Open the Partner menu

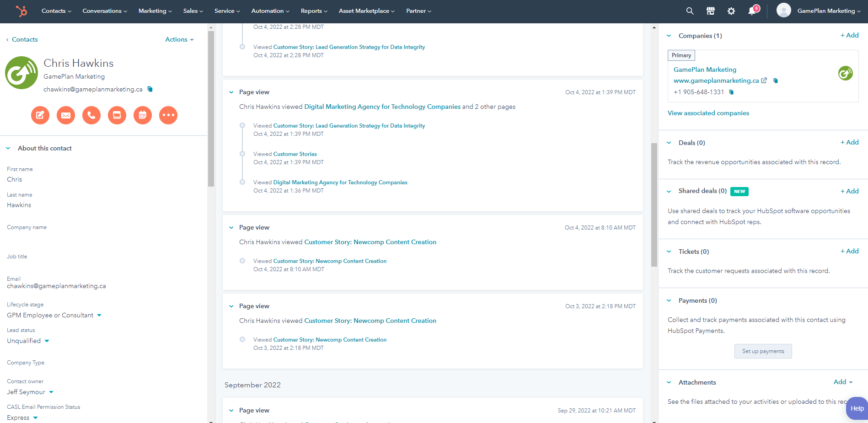418,11
